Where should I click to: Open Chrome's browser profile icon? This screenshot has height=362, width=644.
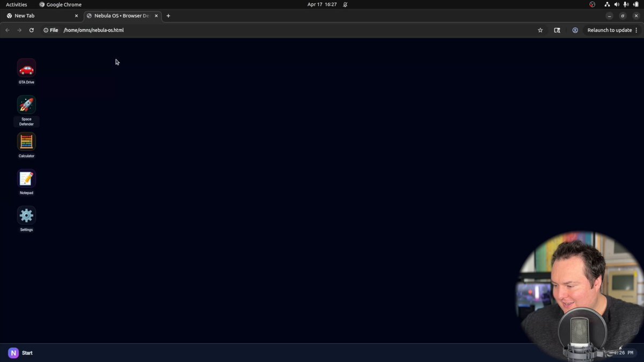(x=575, y=30)
